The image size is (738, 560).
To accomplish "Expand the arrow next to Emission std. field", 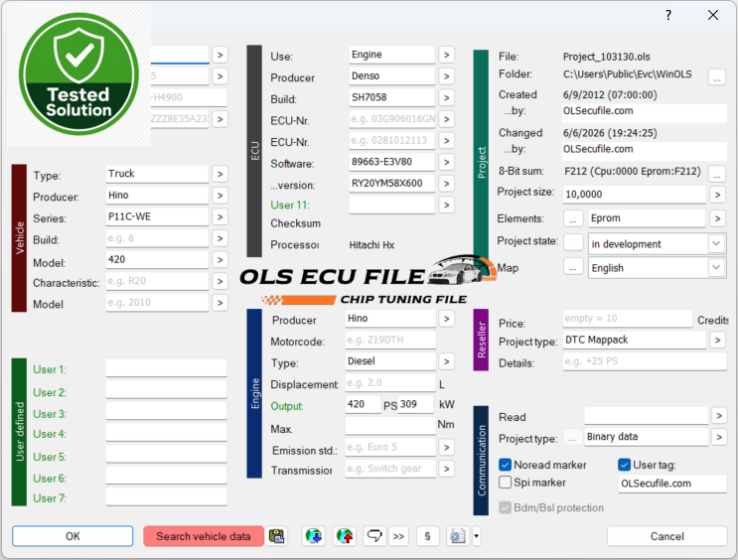I will pos(446,448).
